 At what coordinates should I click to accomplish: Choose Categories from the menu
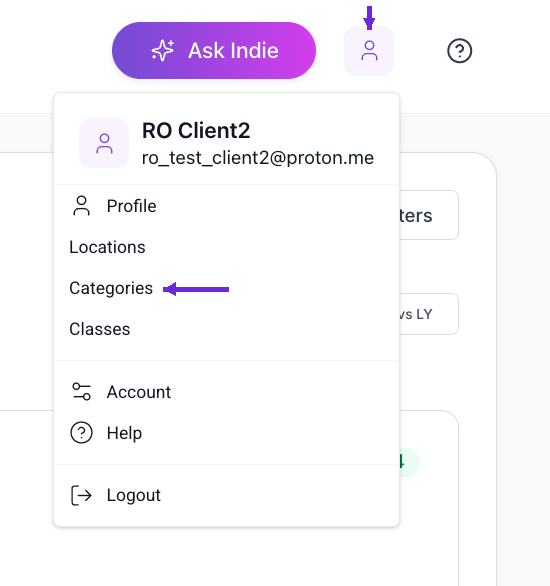pos(226,288)
